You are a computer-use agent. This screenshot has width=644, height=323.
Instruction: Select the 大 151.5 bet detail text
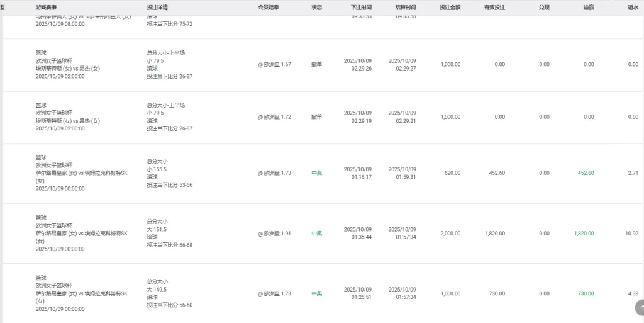point(157,230)
